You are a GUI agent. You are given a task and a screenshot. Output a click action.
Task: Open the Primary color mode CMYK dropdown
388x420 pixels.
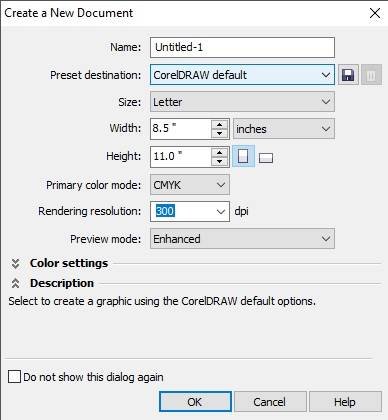point(190,185)
